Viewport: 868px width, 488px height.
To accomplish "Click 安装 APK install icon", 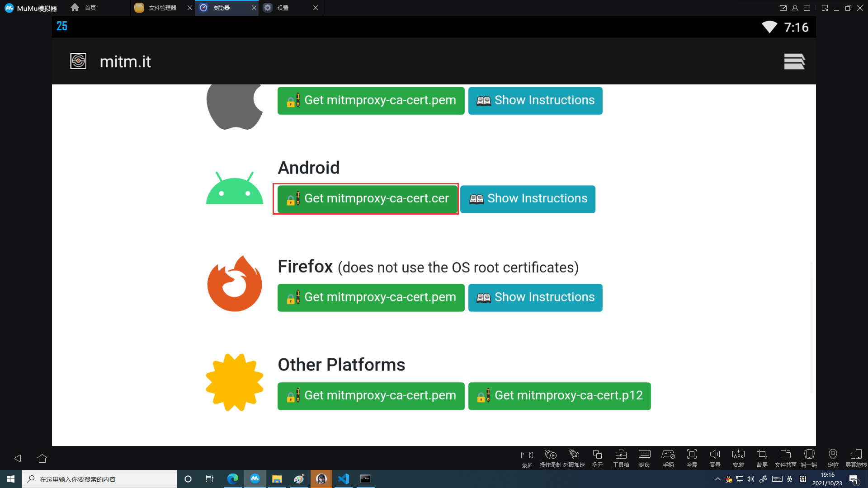I will pyautogui.click(x=738, y=458).
